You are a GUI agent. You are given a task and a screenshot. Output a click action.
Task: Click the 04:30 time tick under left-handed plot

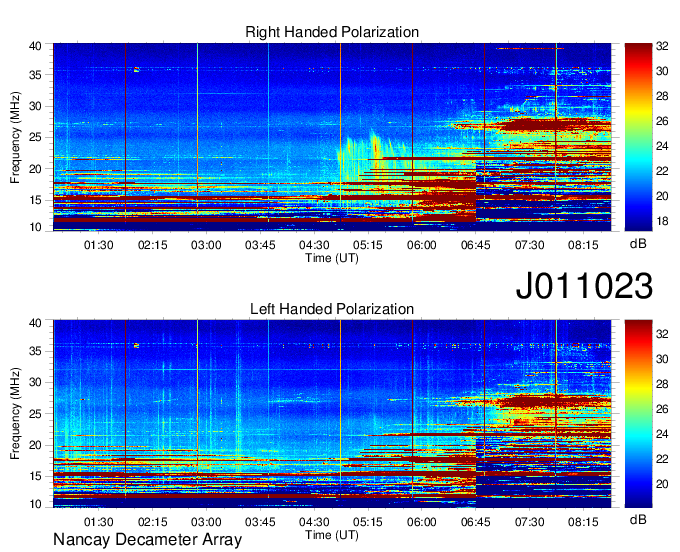tap(314, 522)
